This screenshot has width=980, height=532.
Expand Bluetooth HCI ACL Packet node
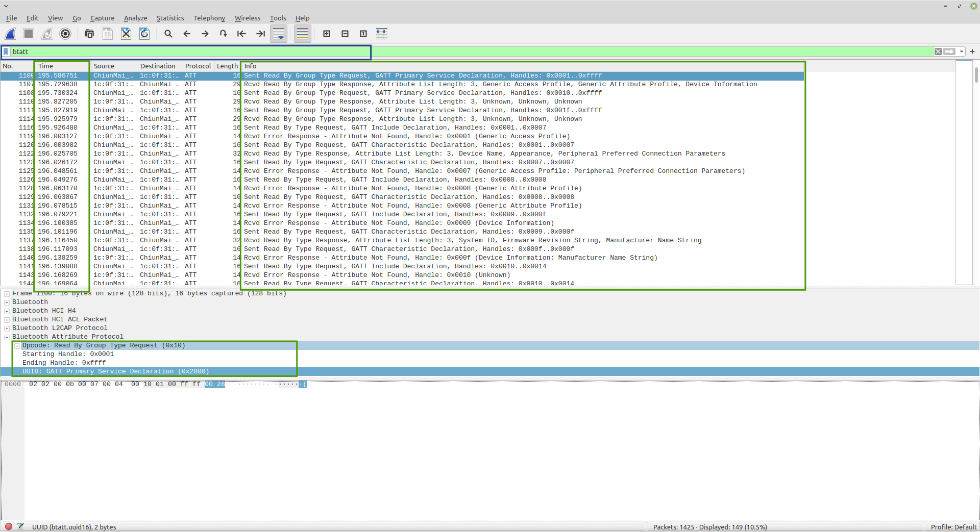(x=7, y=320)
